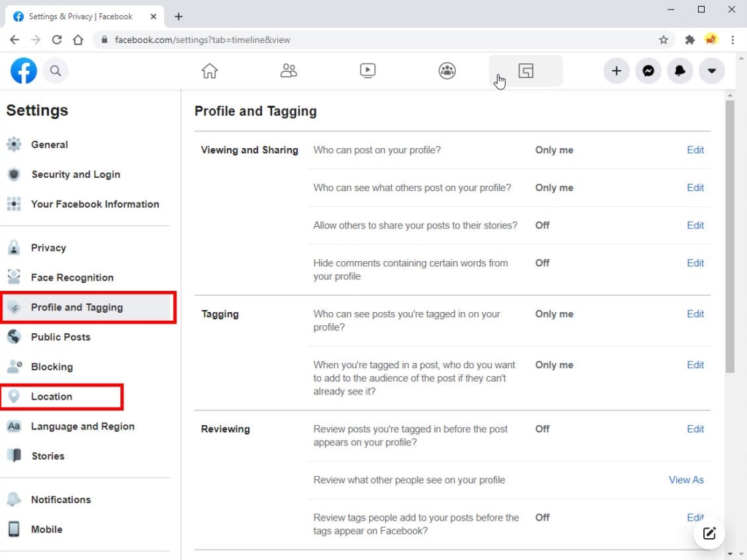Expand the Account dropdown arrow

tap(711, 71)
